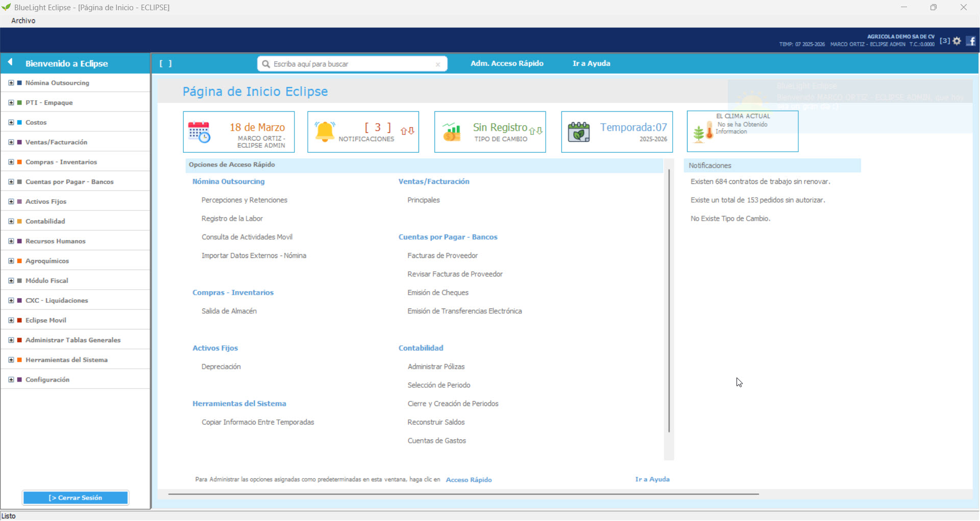Click the Tipo de Cambio chart icon
Screen dimensions: 980x521
(x=451, y=131)
